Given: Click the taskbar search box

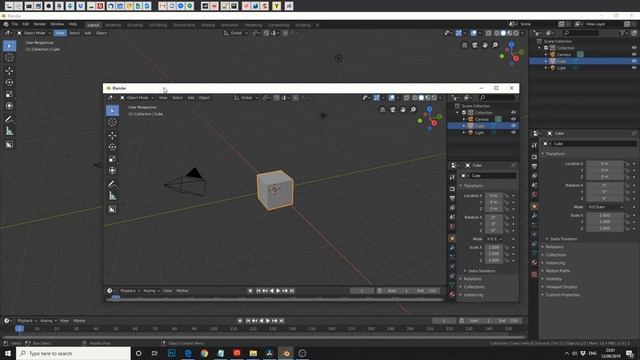Looking at the screenshot, I should 73,353.
